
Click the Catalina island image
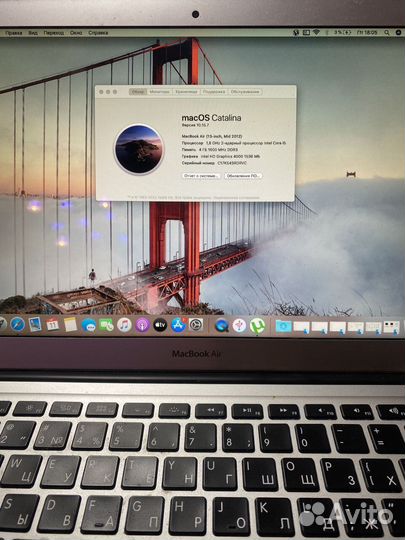pyautogui.click(x=138, y=149)
